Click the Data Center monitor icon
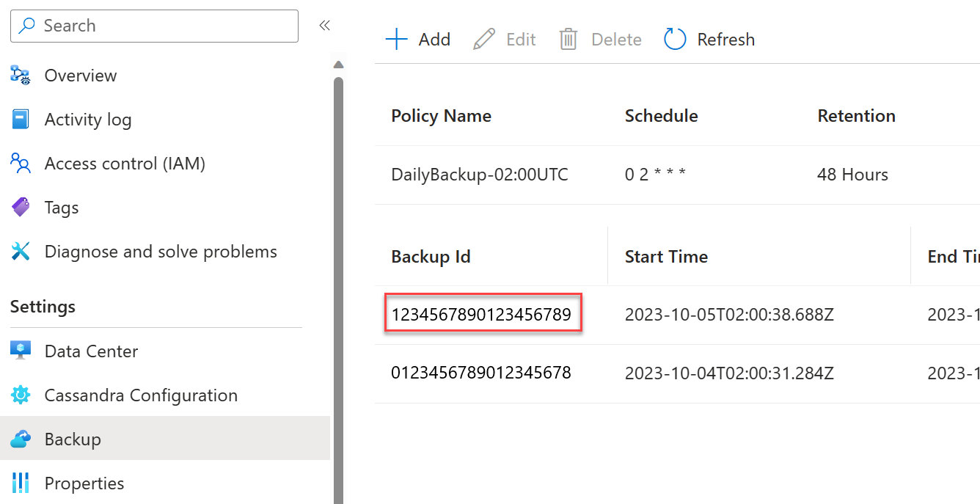This screenshot has height=504, width=980. [x=20, y=351]
